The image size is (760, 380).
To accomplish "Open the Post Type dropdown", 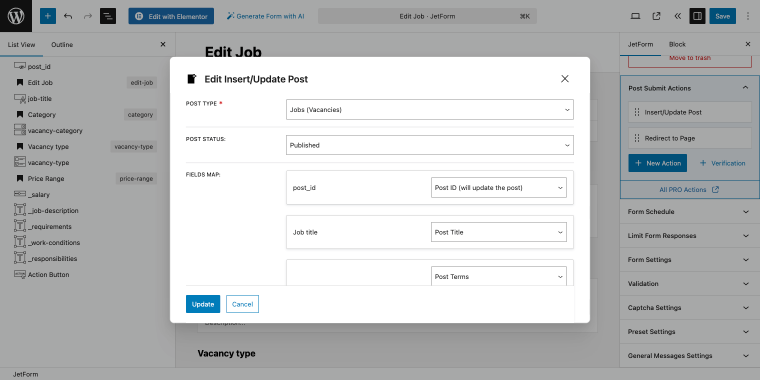I will point(429,110).
